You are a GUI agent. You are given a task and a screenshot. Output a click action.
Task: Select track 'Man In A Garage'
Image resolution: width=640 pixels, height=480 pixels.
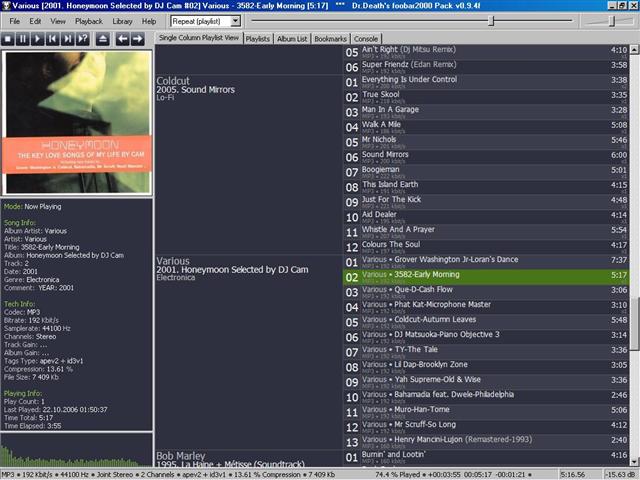pos(486,112)
